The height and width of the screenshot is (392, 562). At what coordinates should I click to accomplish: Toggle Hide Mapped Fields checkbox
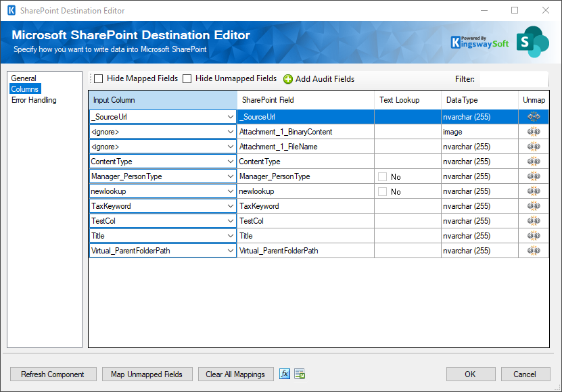point(99,79)
